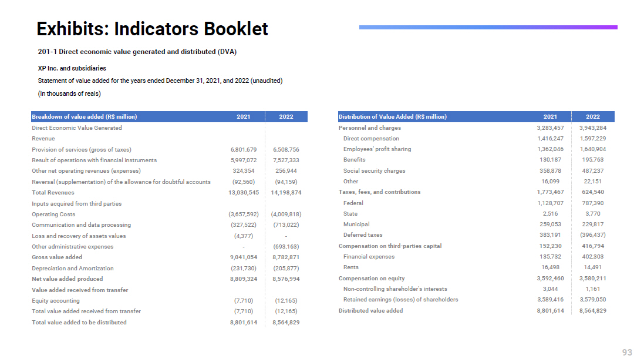This screenshot has height=362, width=644.
Task: Click the 2022 column header in left table
Action: pyautogui.click(x=286, y=117)
